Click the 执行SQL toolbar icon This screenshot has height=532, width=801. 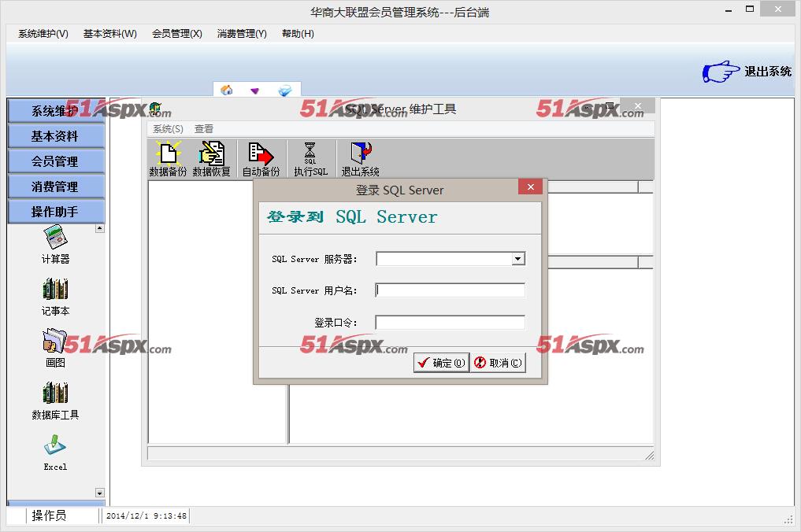(310, 159)
